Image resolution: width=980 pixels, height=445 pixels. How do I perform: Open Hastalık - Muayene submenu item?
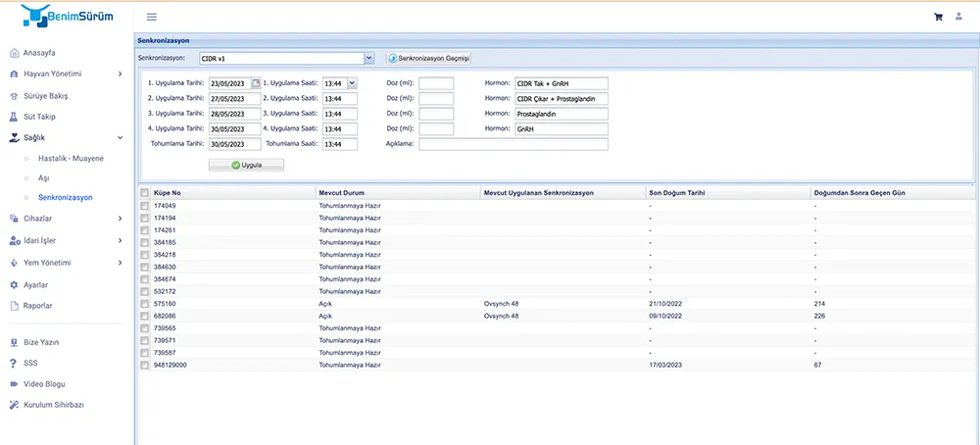[70, 158]
